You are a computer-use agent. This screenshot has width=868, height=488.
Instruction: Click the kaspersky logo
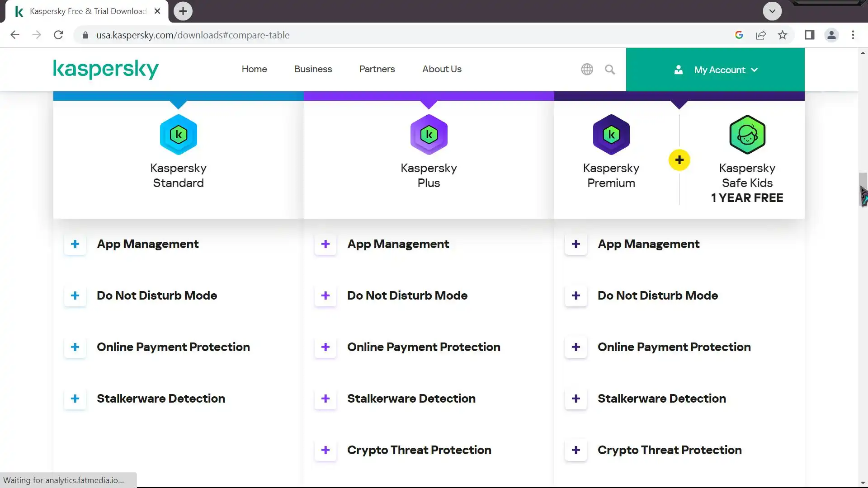point(106,69)
